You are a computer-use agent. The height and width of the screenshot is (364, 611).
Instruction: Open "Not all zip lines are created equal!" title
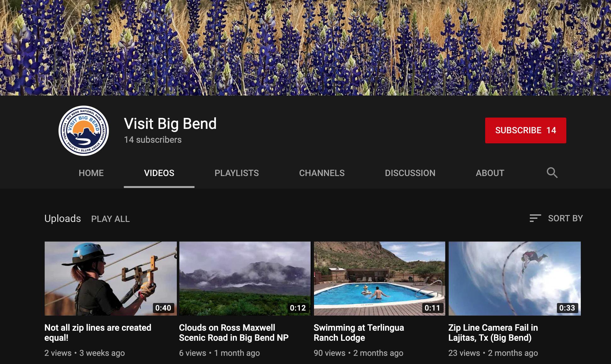click(x=98, y=333)
